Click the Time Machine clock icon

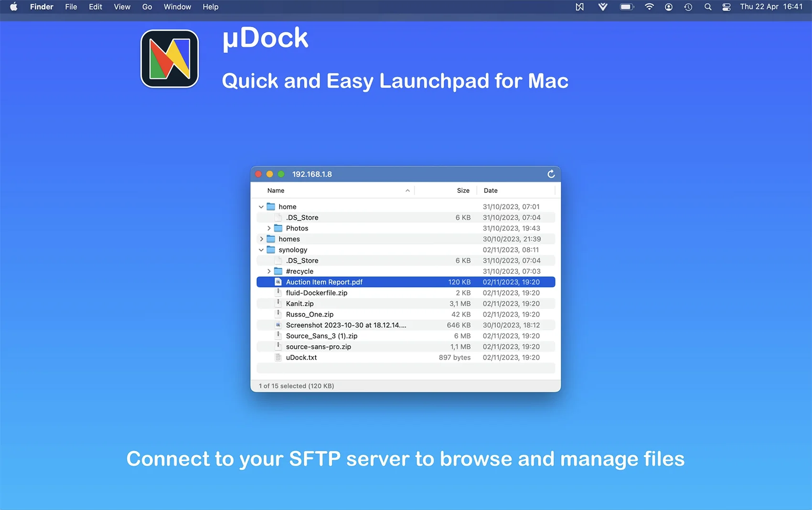point(688,7)
